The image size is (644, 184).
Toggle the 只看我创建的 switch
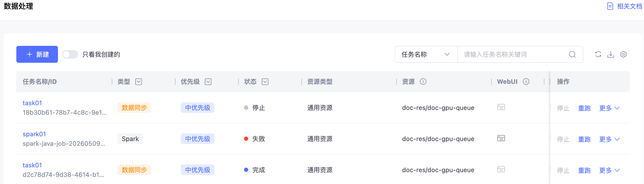point(70,54)
